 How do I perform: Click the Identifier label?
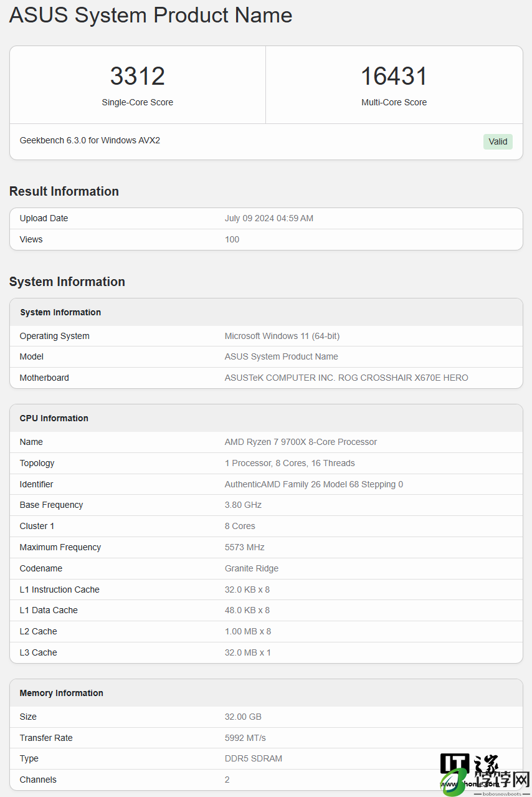pos(36,484)
